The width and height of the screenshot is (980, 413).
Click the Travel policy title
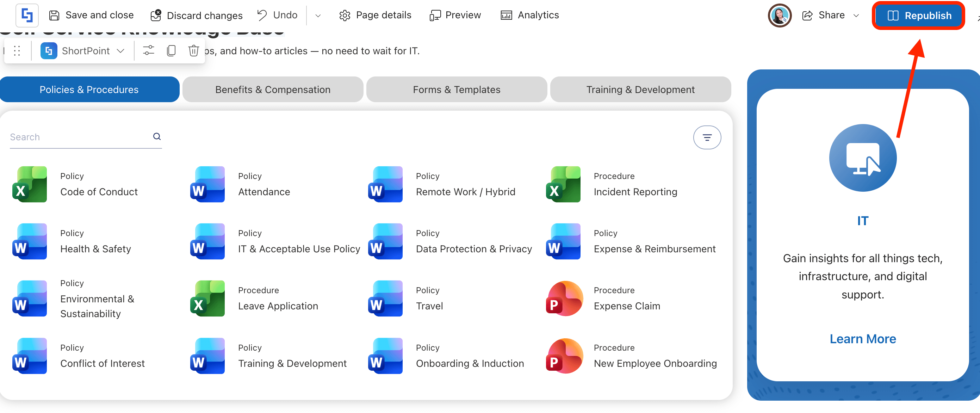pos(429,306)
